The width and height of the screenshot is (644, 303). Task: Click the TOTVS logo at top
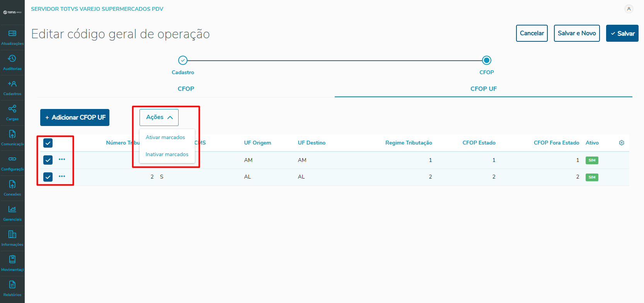12,12
